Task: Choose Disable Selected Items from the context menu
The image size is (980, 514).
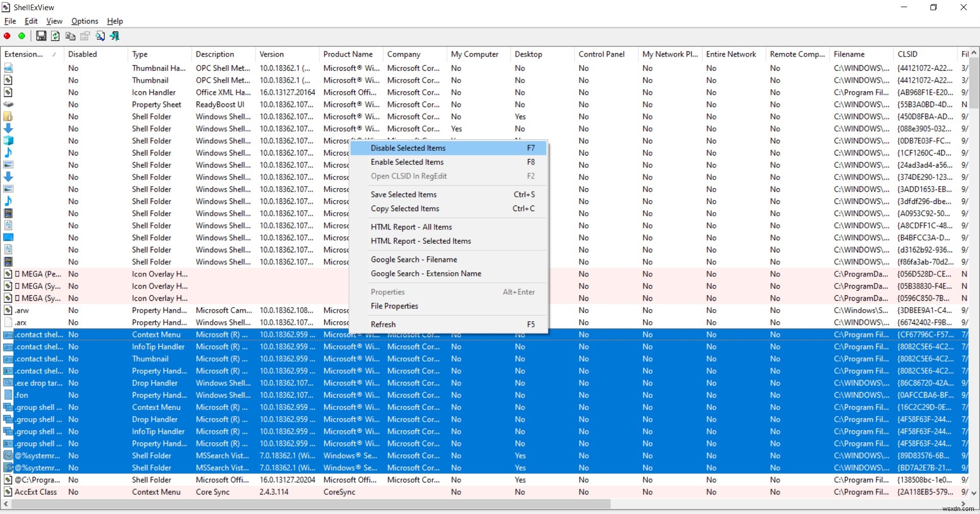Action: tap(407, 148)
